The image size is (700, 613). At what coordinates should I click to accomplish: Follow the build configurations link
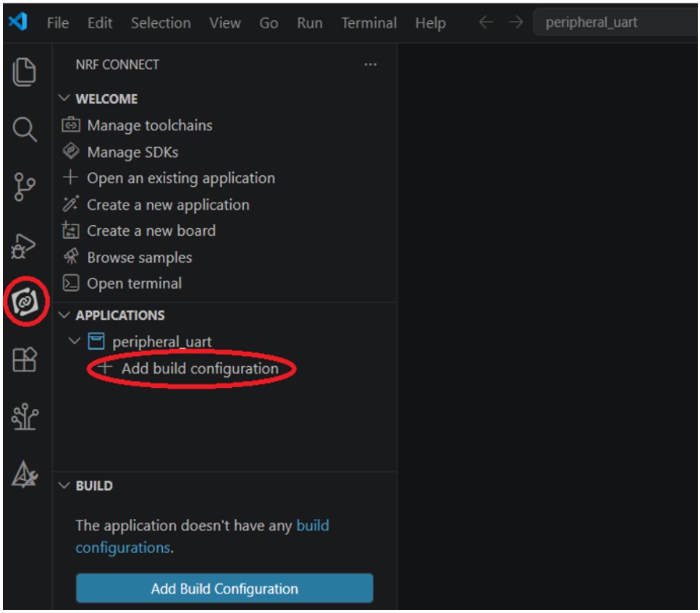202,536
